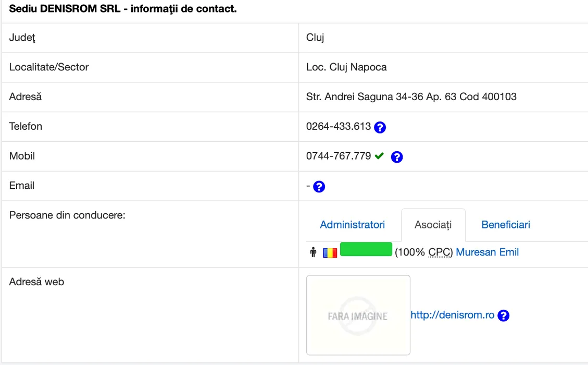Click the CPC abbreviation text
This screenshot has height=365, width=588.
tap(440, 252)
